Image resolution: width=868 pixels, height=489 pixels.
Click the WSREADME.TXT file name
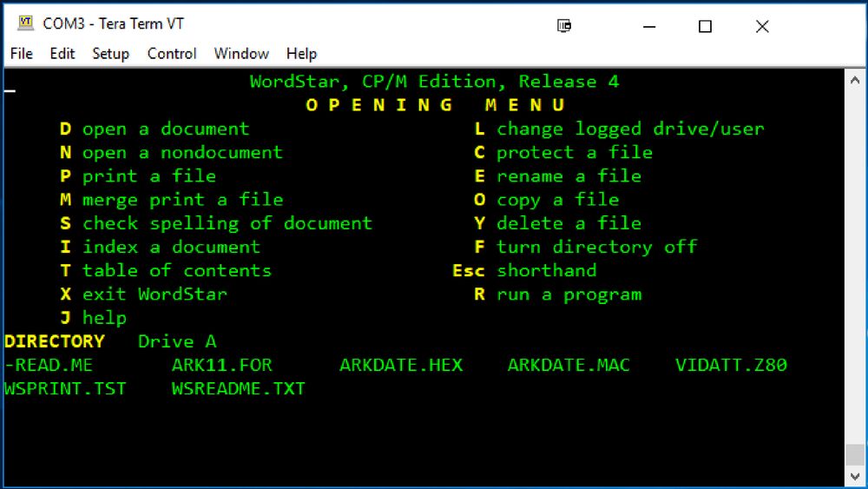point(239,389)
